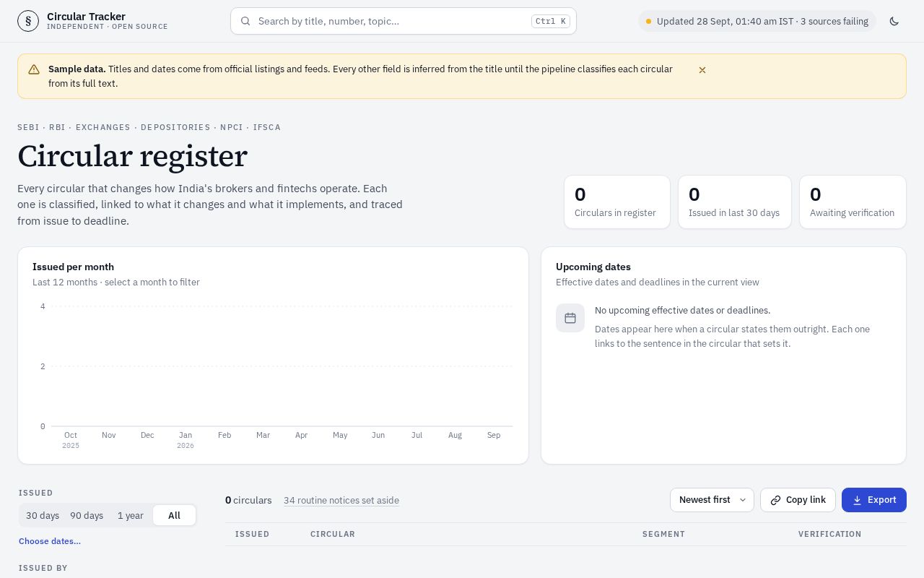The image size is (924, 578).
Task: Click the Issued per month chart title
Action: point(73,267)
